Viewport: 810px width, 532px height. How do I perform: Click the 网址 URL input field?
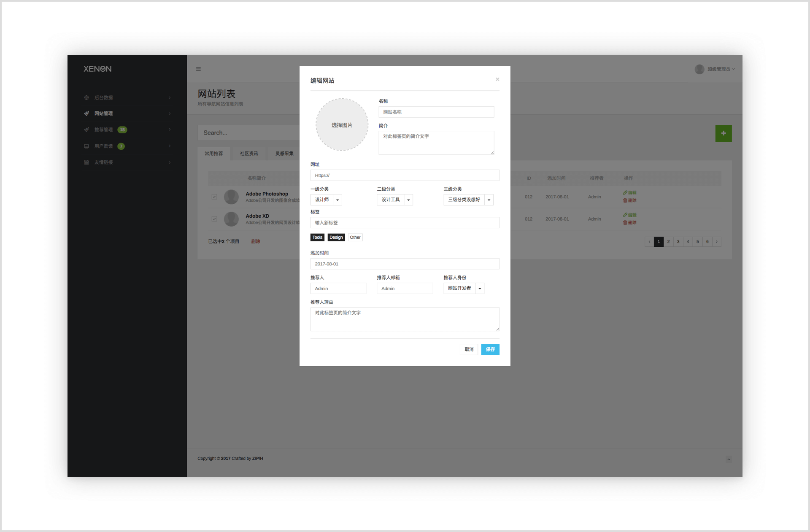[x=405, y=175]
